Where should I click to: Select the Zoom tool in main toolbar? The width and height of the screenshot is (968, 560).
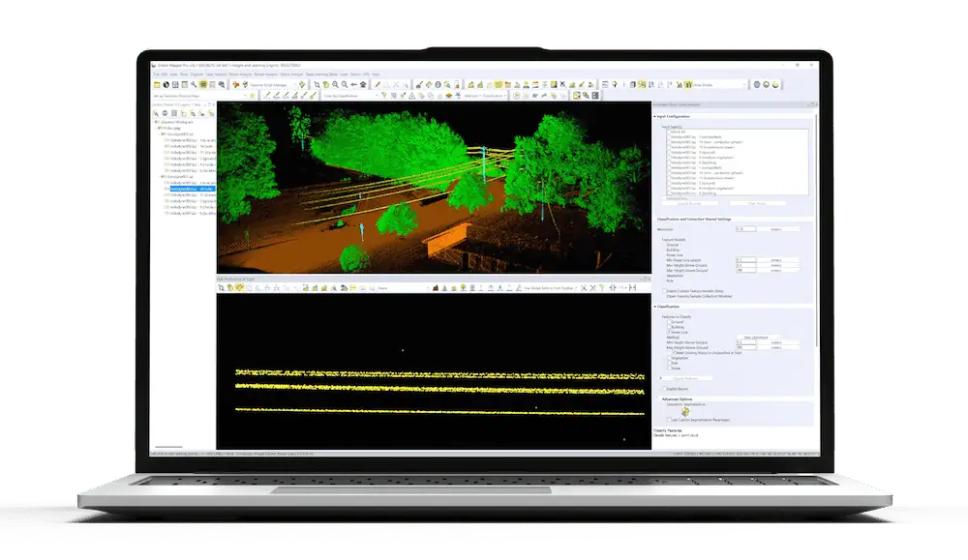click(317, 84)
